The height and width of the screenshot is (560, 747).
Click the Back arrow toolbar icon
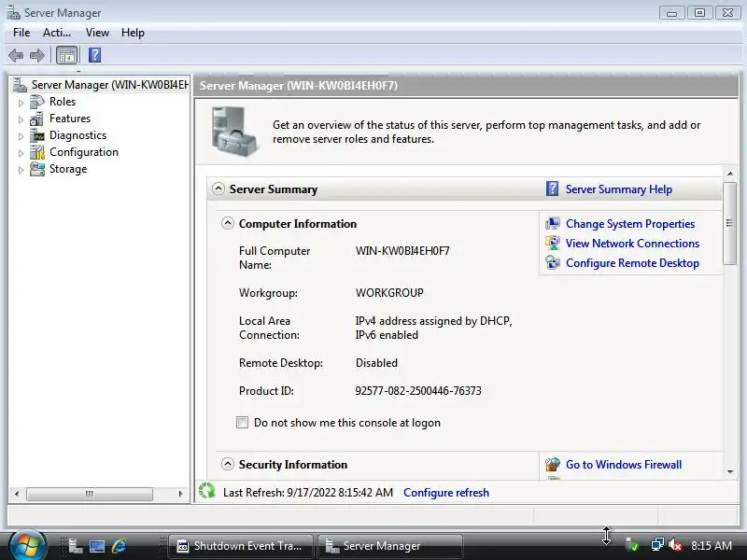pos(16,56)
